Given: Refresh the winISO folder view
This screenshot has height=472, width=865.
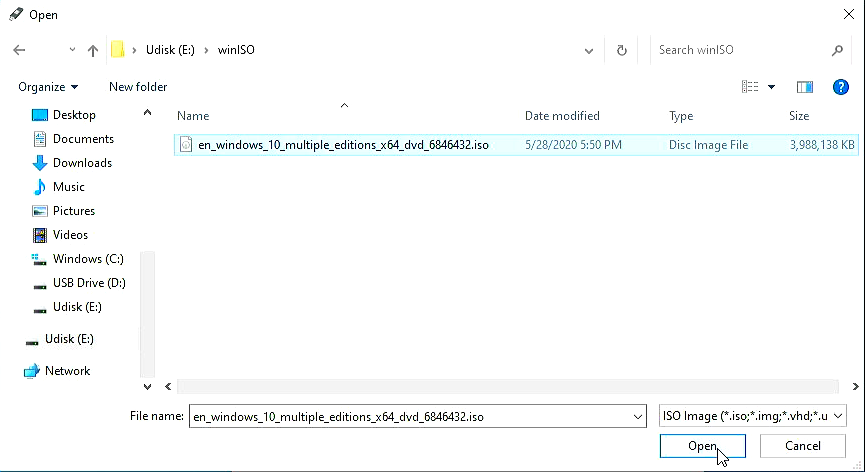Looking at the screenshot, I should click(x=622, y=50).
